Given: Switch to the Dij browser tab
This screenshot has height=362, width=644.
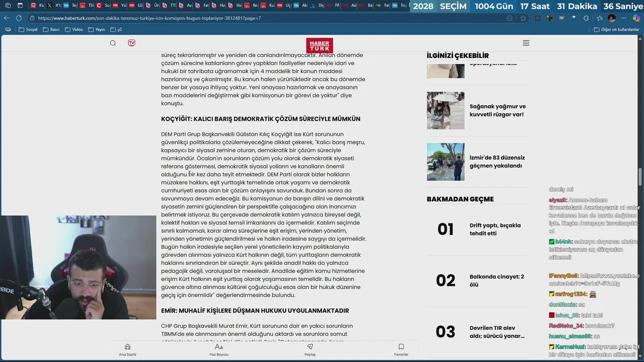Looking at the screenshot, I should click(x=316, y=6).
